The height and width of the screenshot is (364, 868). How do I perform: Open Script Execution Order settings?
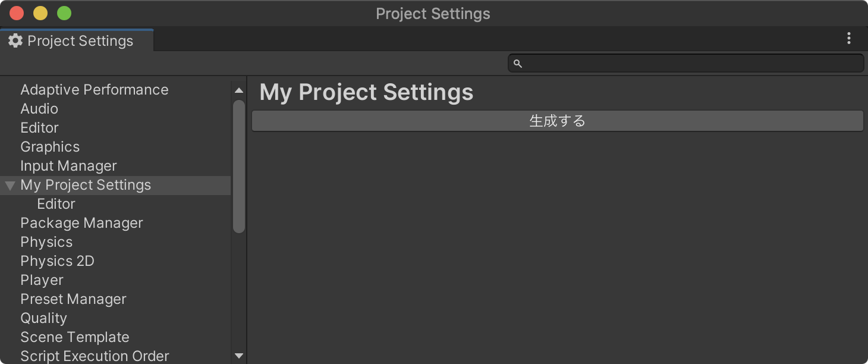click(x=95, y=356)
